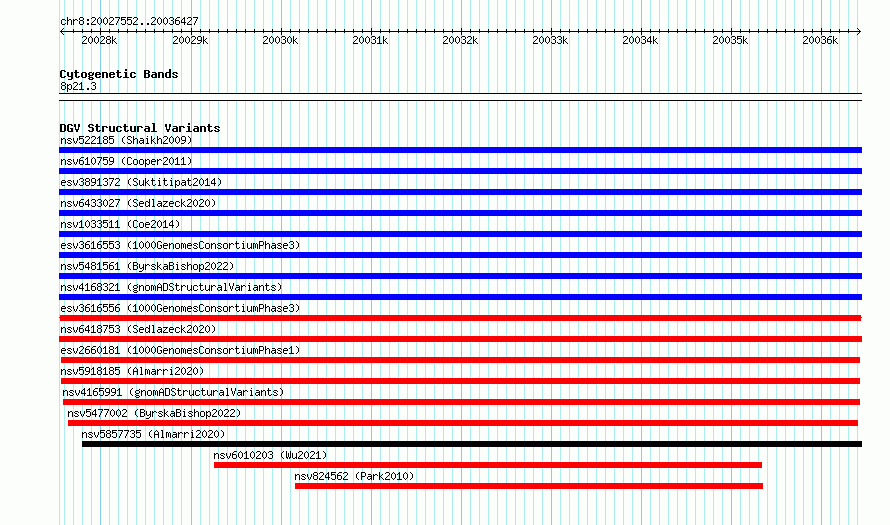890x525 pixels.
Task: Click nsv6010203 (Wu2021) variant label
Action: [x=270, y=455]
